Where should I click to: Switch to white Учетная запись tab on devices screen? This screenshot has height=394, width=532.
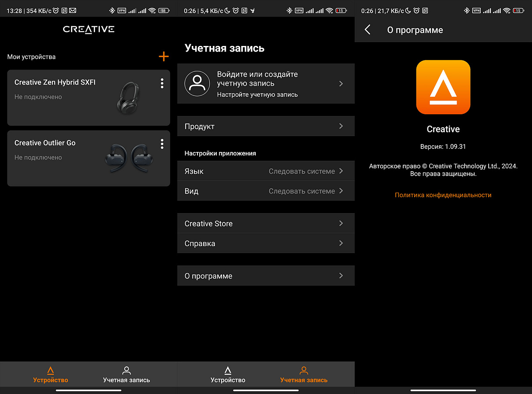click(127, 375)
